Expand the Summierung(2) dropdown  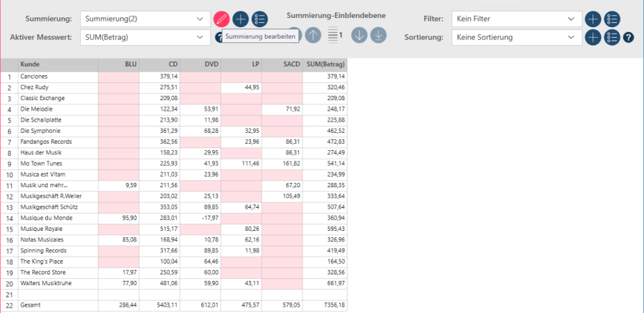pyautogui.click(x=200, y=19)
